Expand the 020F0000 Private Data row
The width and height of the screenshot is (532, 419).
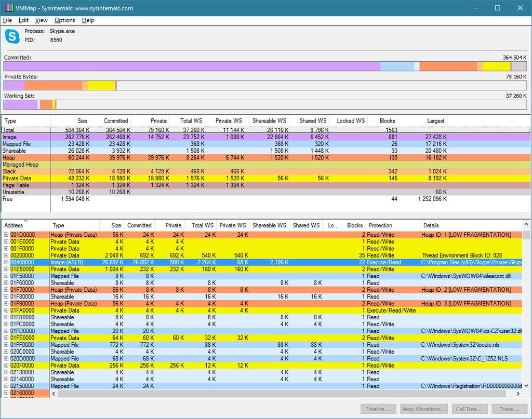[6, 366]
